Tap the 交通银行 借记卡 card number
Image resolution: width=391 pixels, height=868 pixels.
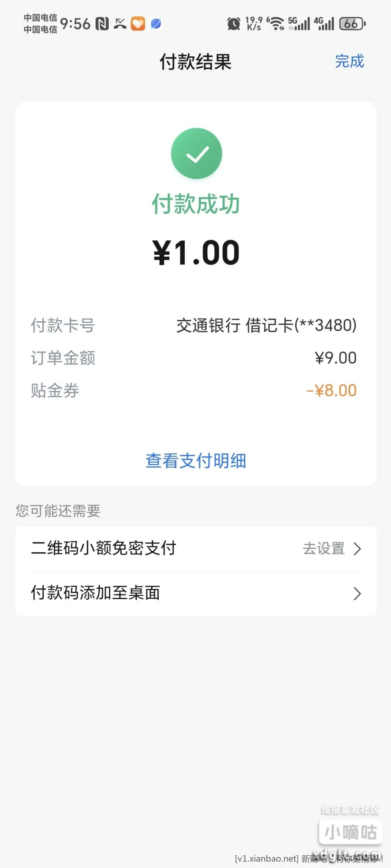click(x=266, y=325)
